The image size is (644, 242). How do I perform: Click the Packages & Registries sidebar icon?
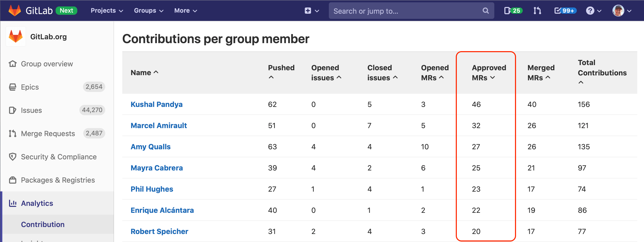12,180
